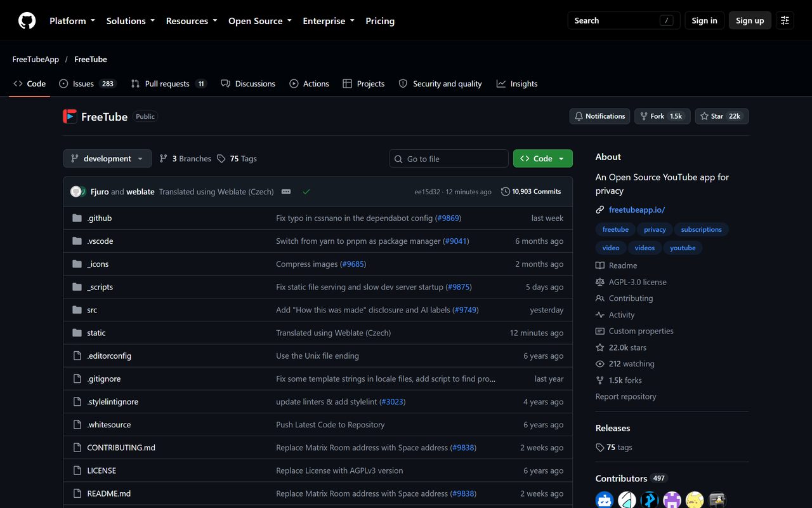View the 3 Branches link
This screenshot has width=812, height=508.
click(185, 159)
